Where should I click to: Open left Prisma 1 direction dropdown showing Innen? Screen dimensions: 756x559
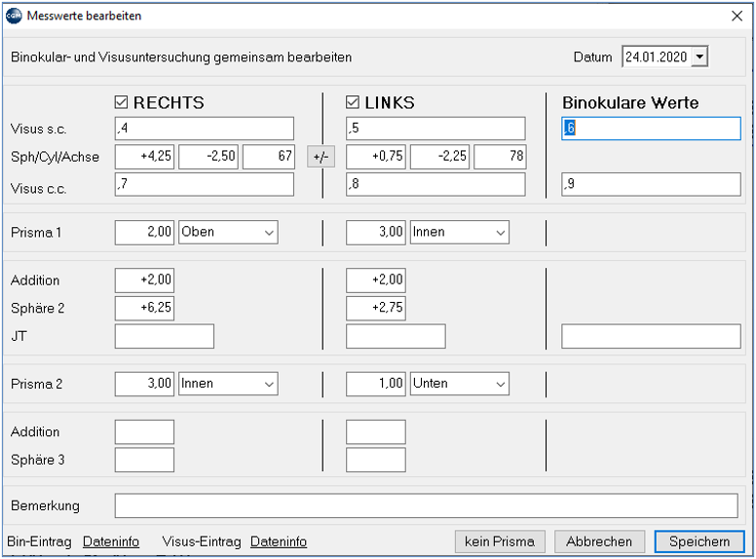tap(460, 233)
